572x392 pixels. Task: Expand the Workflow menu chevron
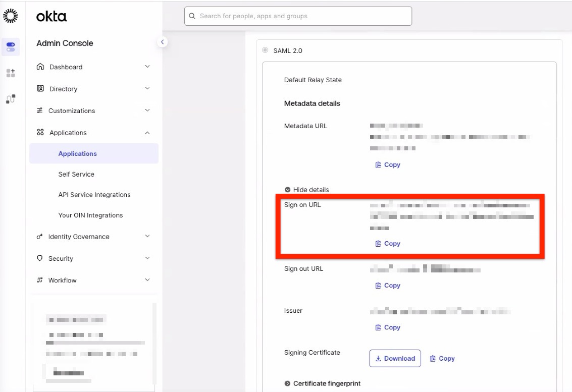pyautogui.click(x=147, y=279)
